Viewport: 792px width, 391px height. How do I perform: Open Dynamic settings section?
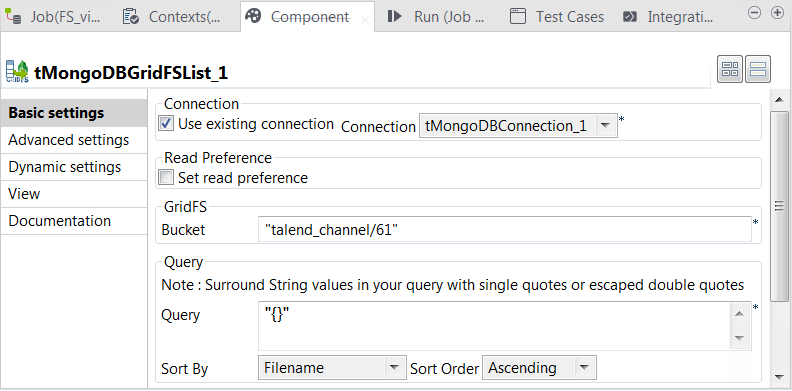(x=74, y=167)
